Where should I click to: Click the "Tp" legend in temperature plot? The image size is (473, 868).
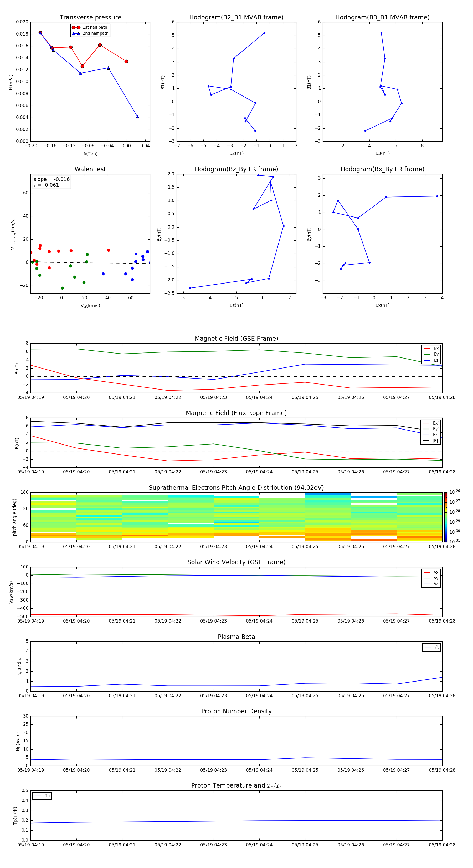(42, 796)
